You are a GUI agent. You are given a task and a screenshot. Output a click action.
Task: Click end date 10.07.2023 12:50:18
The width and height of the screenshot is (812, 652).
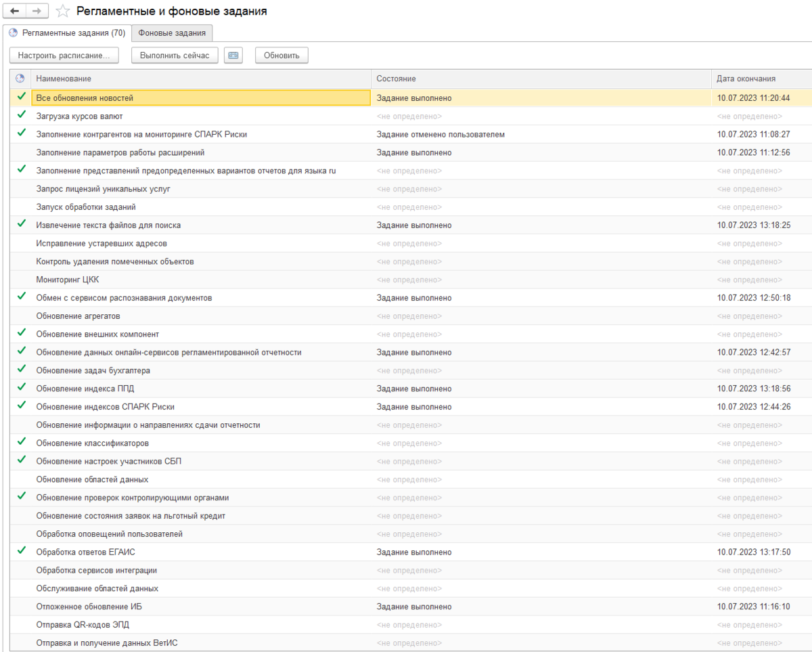point(754,298)
